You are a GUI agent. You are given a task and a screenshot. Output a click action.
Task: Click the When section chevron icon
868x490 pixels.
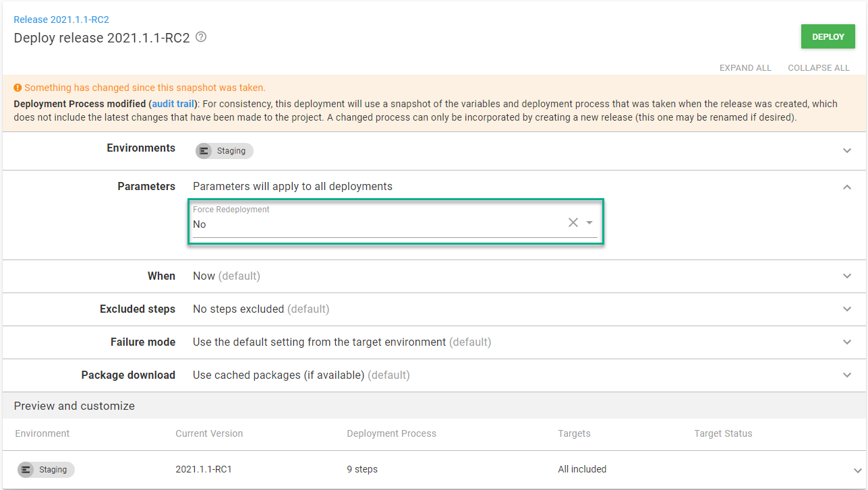(846, 276)
